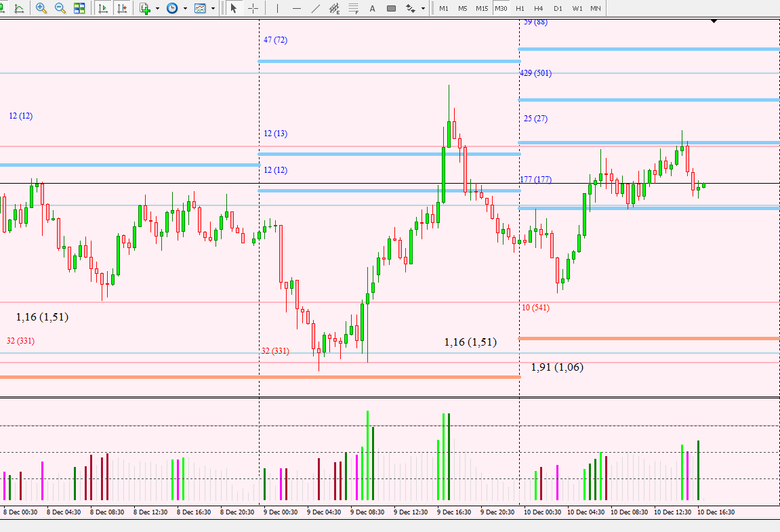
Task: Switch chart to MN timeframe
Action: click(596, 8)
